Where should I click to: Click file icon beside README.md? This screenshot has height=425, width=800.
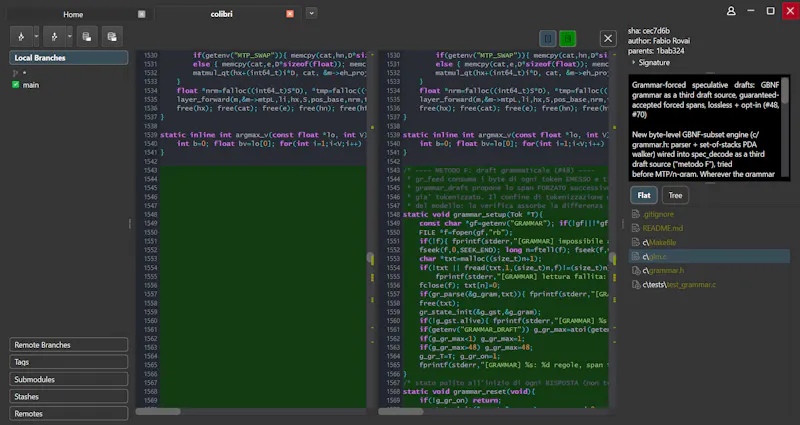tap(636, 228)
